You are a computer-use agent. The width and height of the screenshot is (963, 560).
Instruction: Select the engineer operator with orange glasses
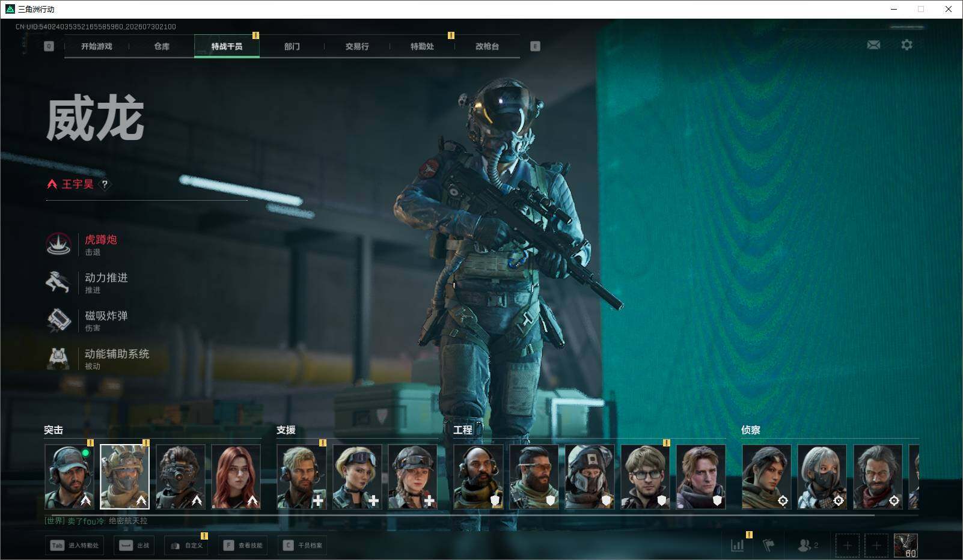[534, 477]
